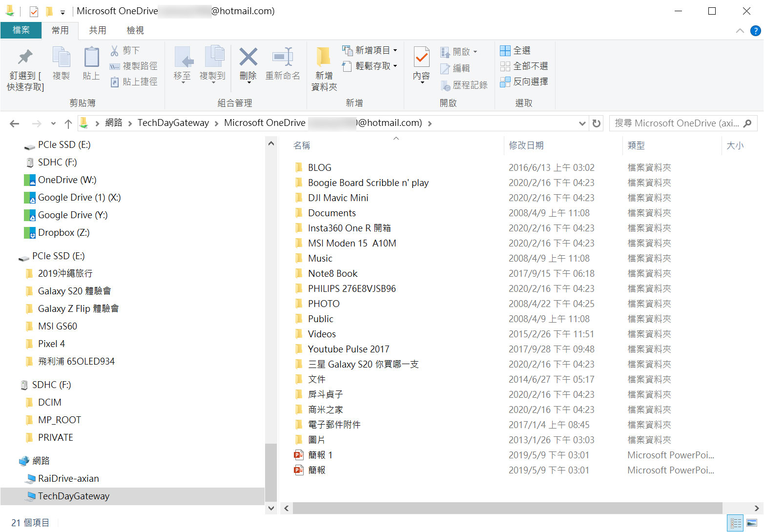
Task: Click the Rename (重新命名) icon
Action: pyautogui.click(x=283, y=57)
